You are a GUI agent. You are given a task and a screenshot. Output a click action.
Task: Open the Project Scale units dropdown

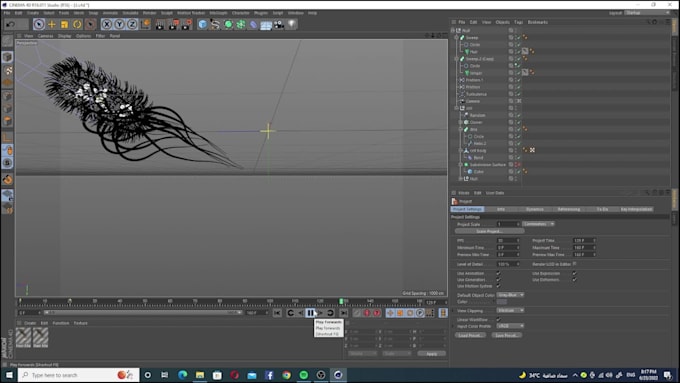[x=538, y=224]
